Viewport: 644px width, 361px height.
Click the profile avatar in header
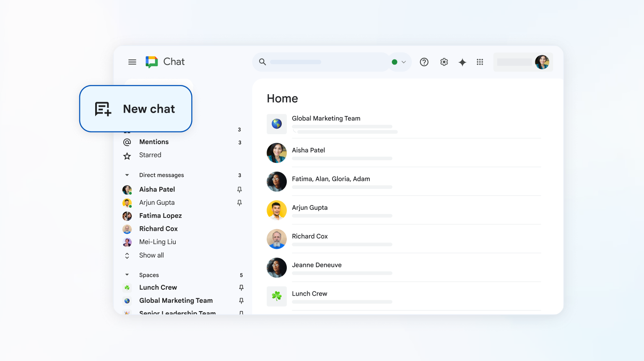(542, 62)
